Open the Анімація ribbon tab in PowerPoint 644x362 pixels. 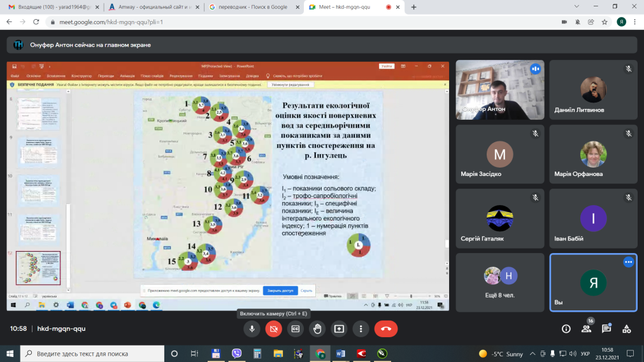pyautogui.click(x=127, y=76)
